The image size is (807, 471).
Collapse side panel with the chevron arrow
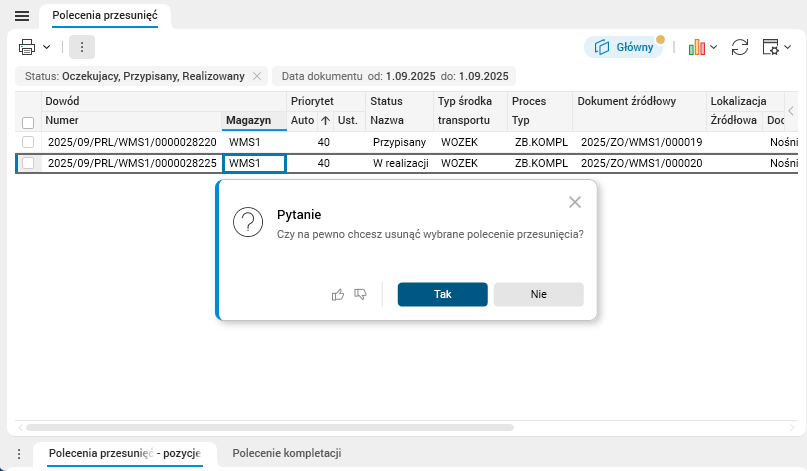tap(791, 111)
